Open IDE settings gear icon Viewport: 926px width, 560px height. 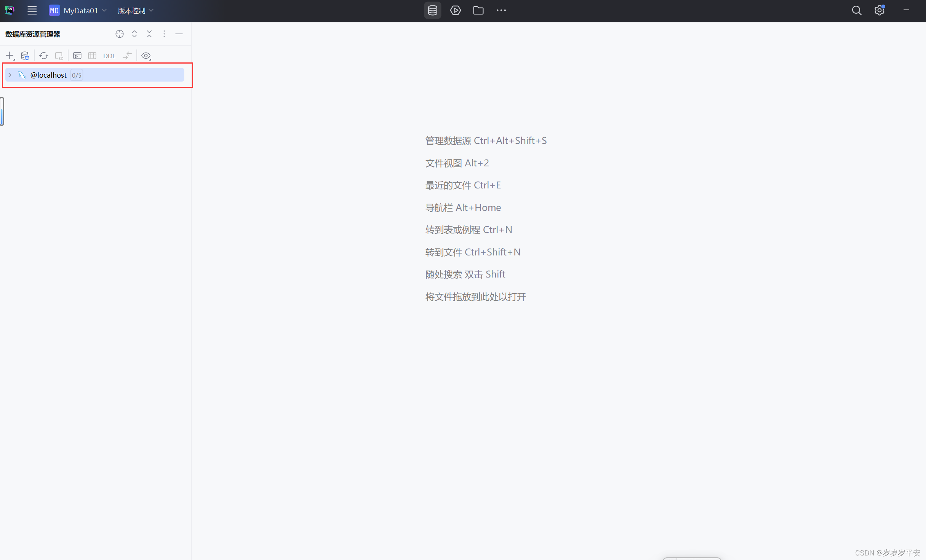click(x=879, y=10)
